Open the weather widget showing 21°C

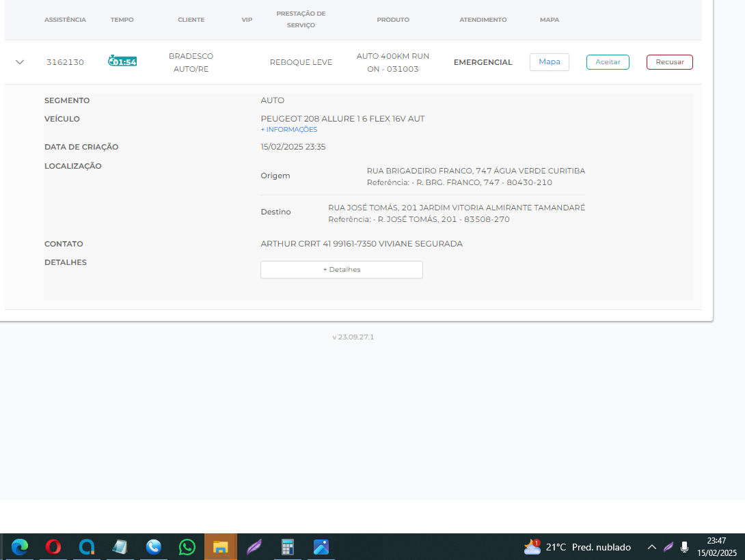coord(578,547)
